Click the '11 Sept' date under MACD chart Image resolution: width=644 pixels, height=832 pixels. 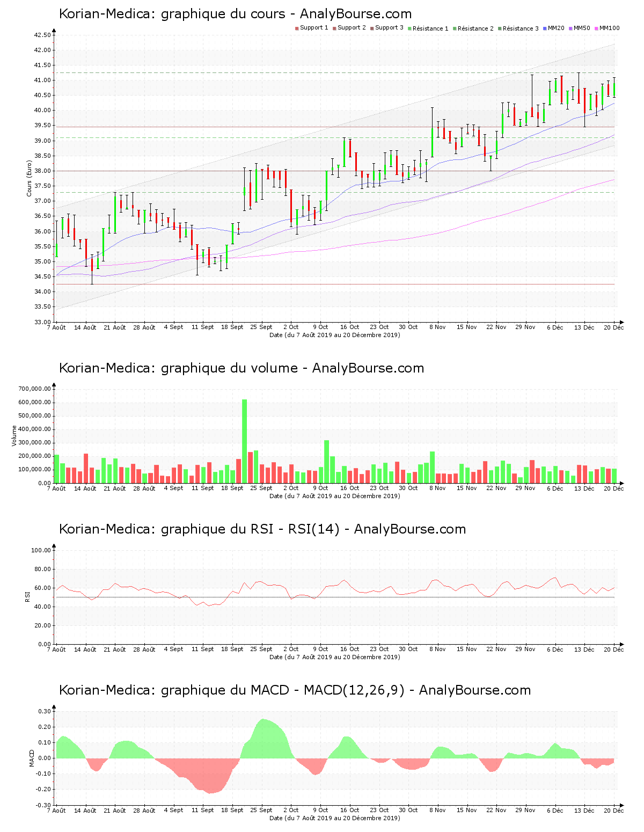[203, 811]
